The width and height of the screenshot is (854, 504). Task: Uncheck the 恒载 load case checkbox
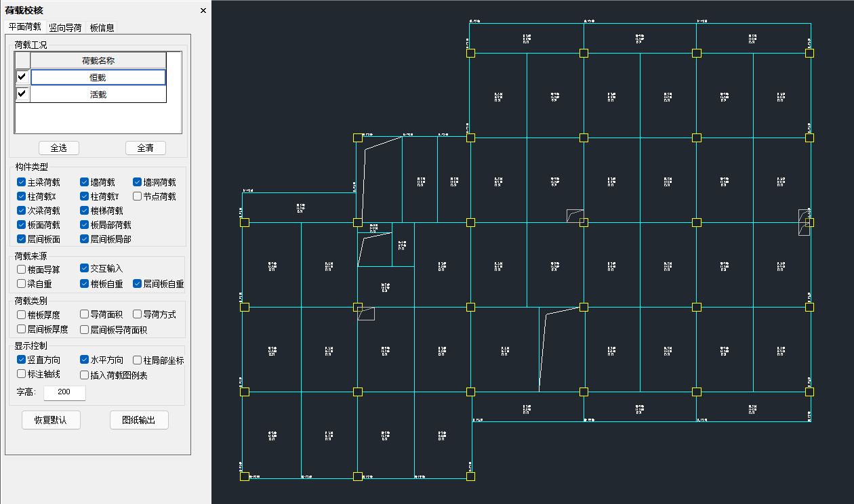(x=22, y=77)
